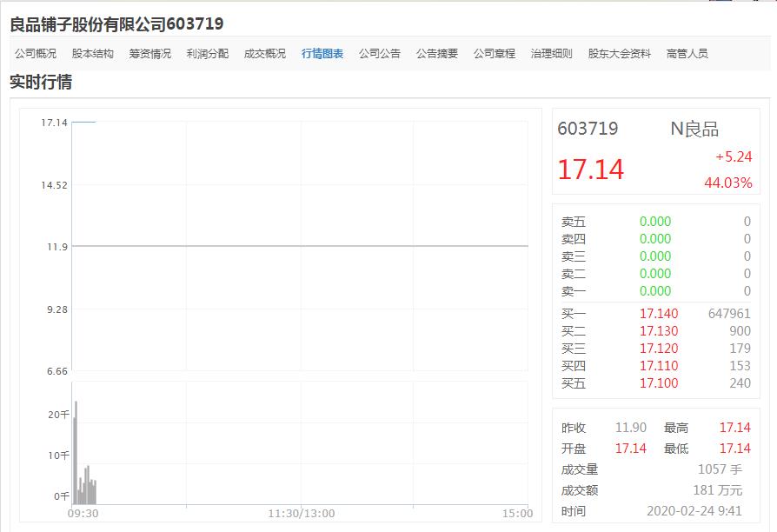Open the 公司公告 tab
Screen dimensions: 777x532
pyautogui.click(x=380, y=54)
